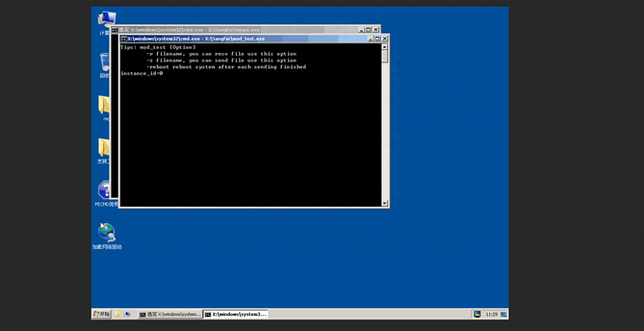Open the mod_test.exe window system menu icon

(x=124, y=39)
